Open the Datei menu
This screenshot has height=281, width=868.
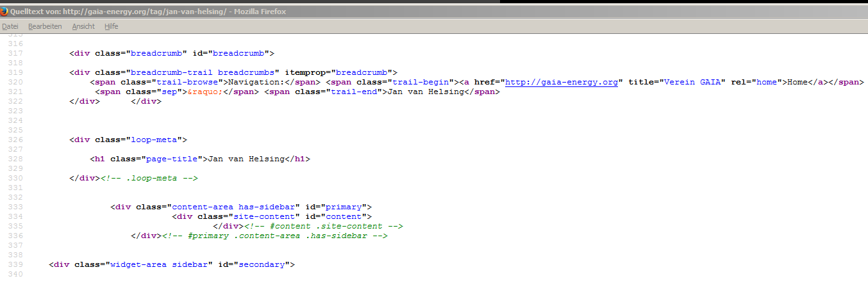tap(10, 26)
